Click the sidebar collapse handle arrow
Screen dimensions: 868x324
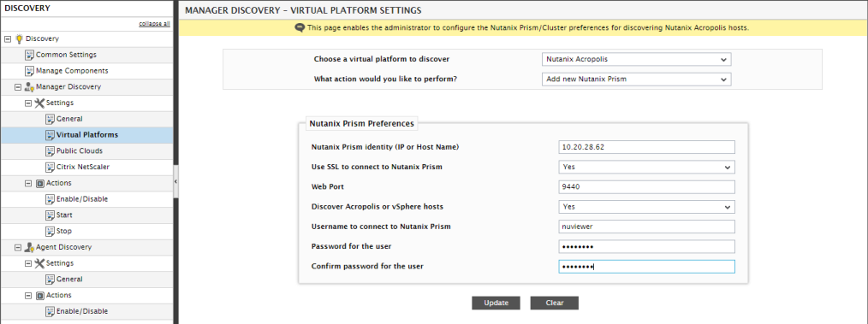(176, 181)
